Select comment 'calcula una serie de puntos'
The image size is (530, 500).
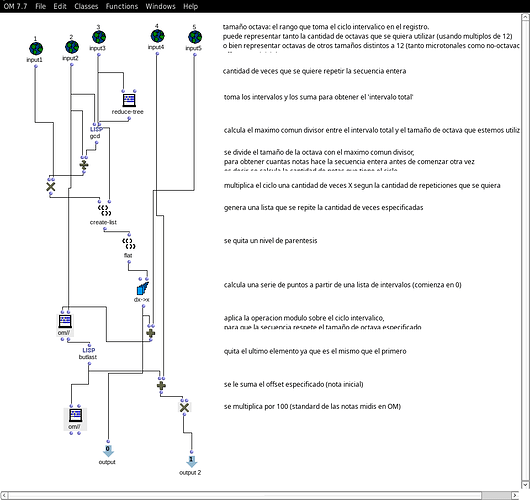click(342, 285)
